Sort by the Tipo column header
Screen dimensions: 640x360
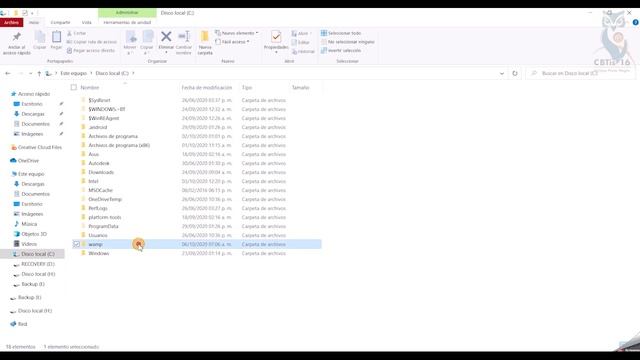[x=247, y=87]
